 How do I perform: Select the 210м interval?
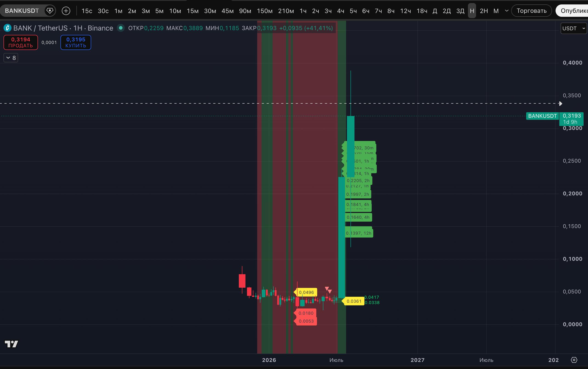286,11
